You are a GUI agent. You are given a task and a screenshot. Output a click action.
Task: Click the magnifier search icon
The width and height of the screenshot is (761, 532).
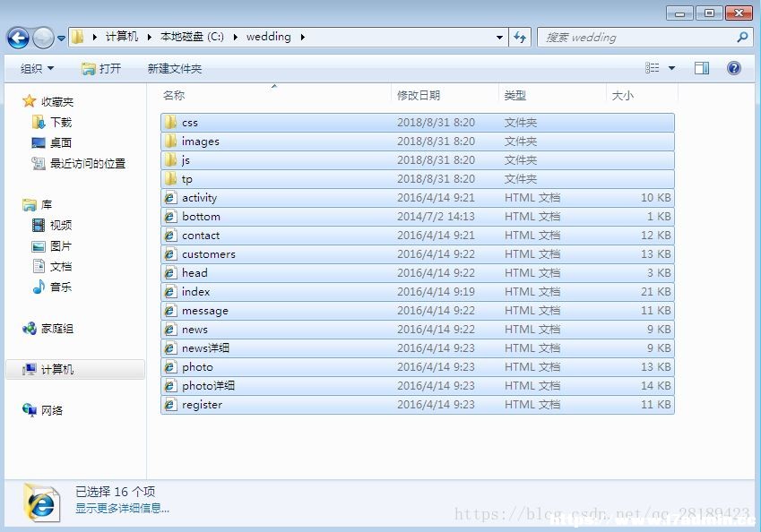point(742,38)
